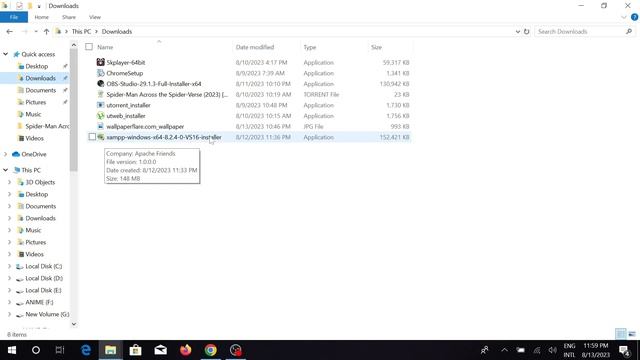Select Local Disk (E:) in sidebar
This screenshot has height=360, width=640.
pos(43,290)
